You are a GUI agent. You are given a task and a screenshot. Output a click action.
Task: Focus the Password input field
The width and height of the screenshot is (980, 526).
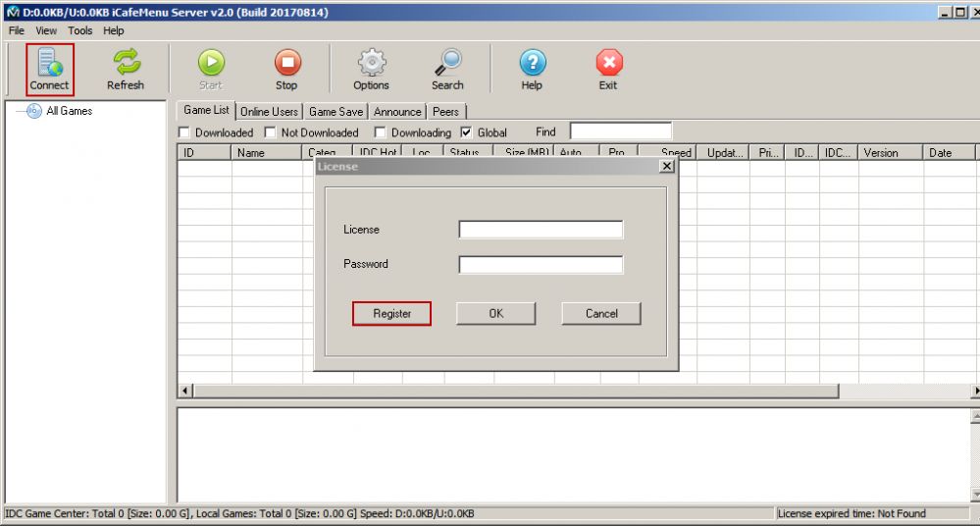click(541, 265)
